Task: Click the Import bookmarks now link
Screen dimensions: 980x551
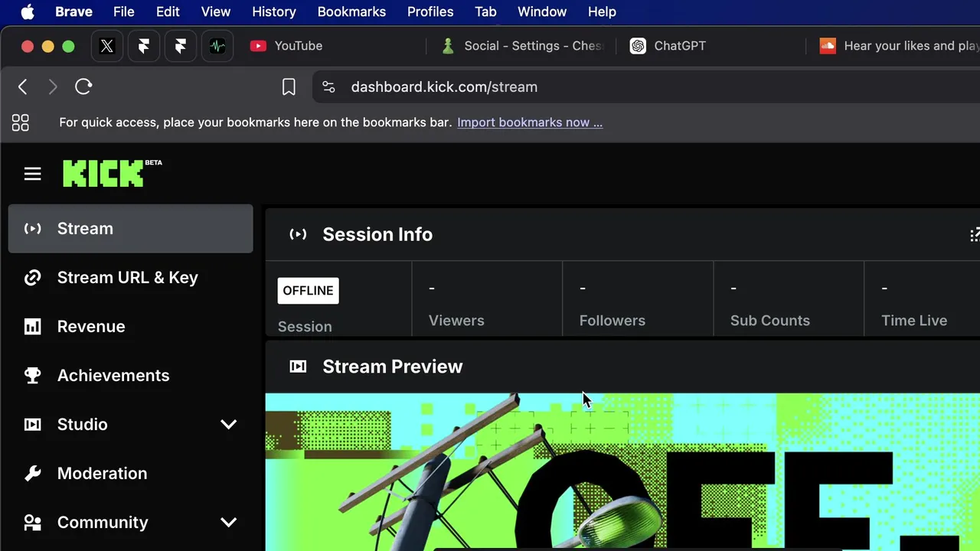Action: 530,122
